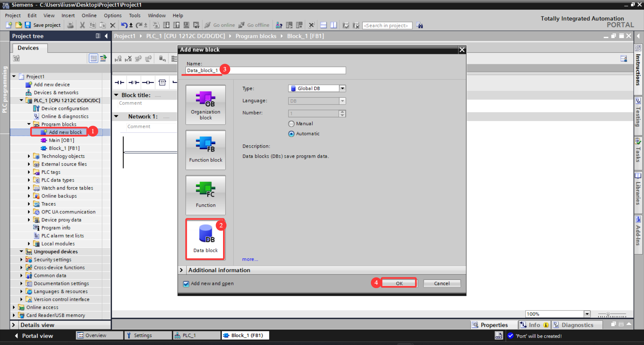Expand the Additional information section

pos(181,270)
